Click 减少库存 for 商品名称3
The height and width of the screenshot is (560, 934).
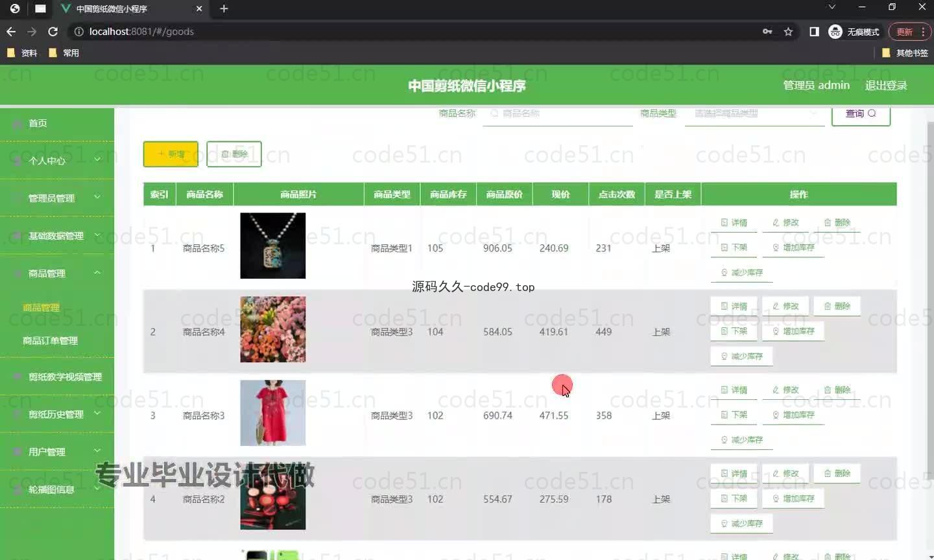[742, 440]
